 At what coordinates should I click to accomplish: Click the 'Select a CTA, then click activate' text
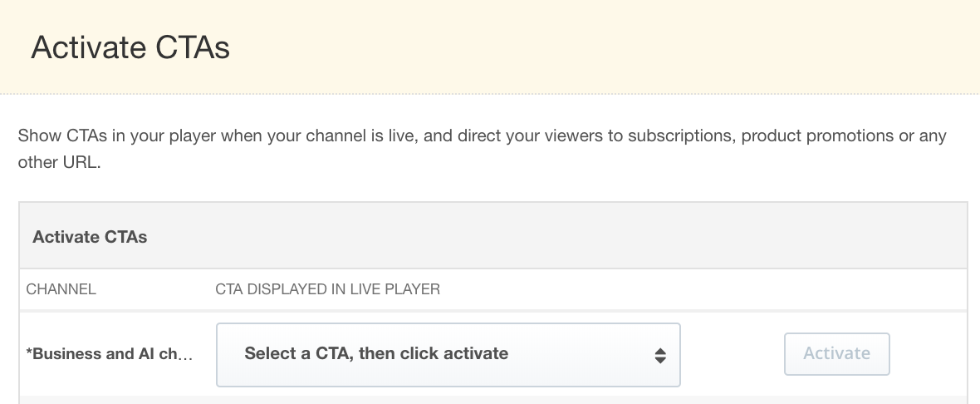click(375, 353)
